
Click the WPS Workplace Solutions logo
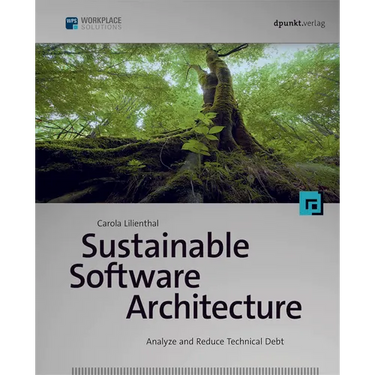tap(93, 23)
